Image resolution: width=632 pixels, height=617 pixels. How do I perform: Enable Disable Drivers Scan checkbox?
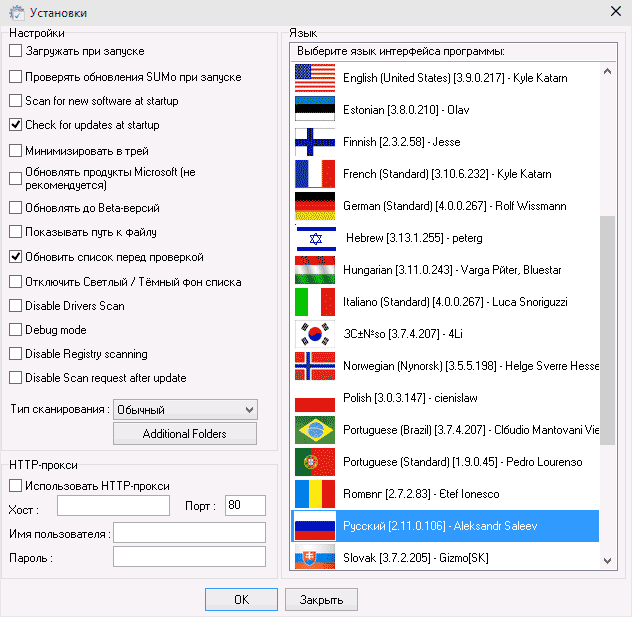(15, 305)
